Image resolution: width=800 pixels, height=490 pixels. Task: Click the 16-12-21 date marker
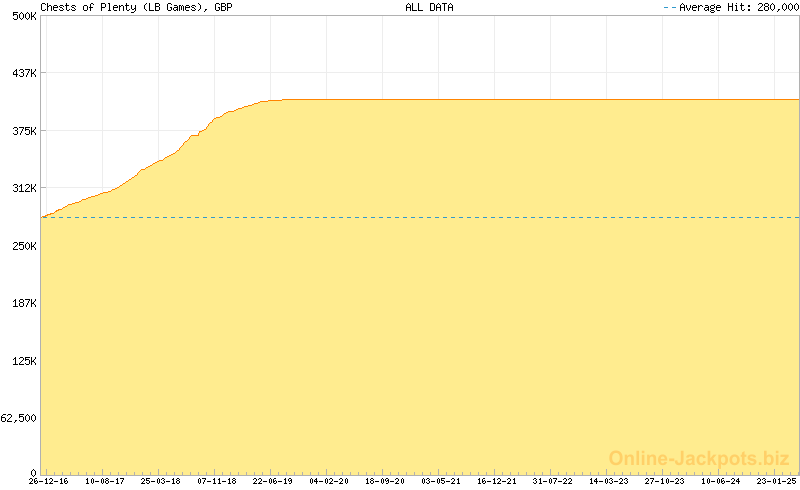pos(497,481)
